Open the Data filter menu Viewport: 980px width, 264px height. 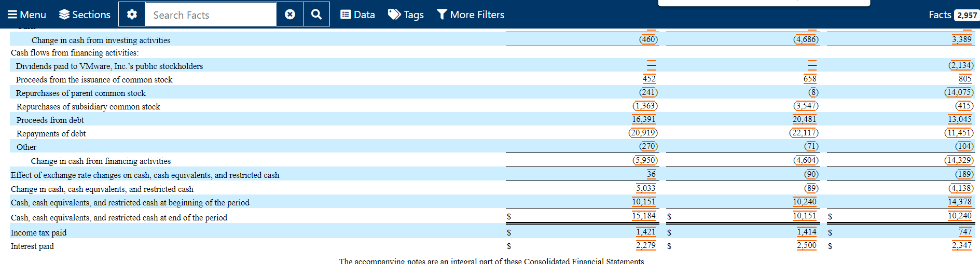point(357,15)
